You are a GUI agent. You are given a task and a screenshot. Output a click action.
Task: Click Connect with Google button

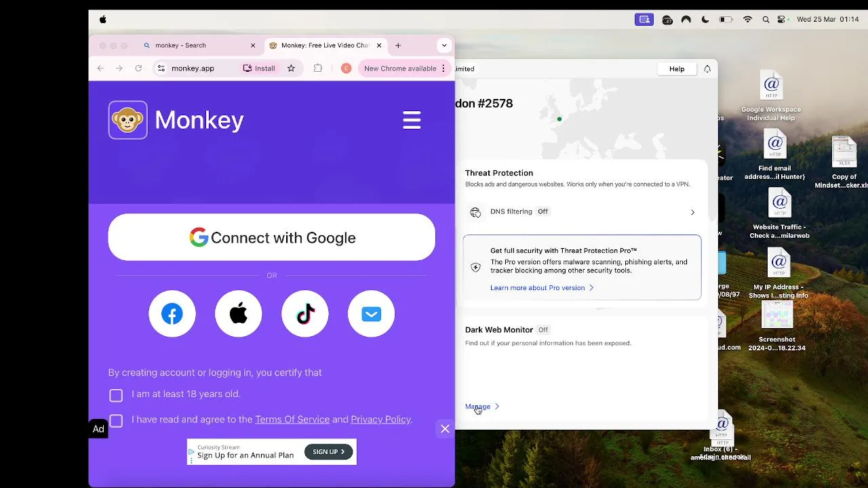[x=271, y=237]
